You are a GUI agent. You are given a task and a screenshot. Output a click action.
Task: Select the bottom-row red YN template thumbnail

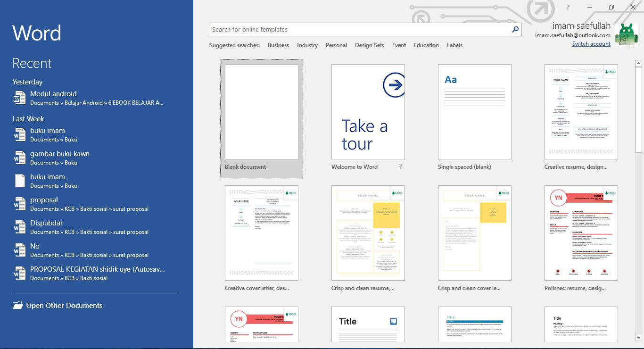(x=262, y=324)
